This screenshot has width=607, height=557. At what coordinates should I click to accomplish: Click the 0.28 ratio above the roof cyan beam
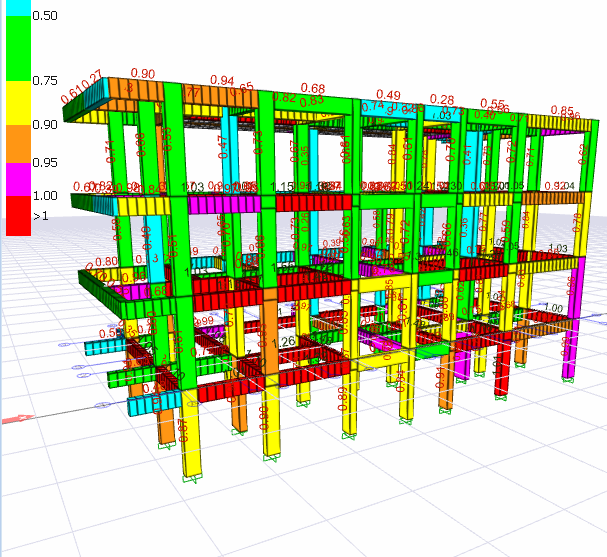point(442,99)
